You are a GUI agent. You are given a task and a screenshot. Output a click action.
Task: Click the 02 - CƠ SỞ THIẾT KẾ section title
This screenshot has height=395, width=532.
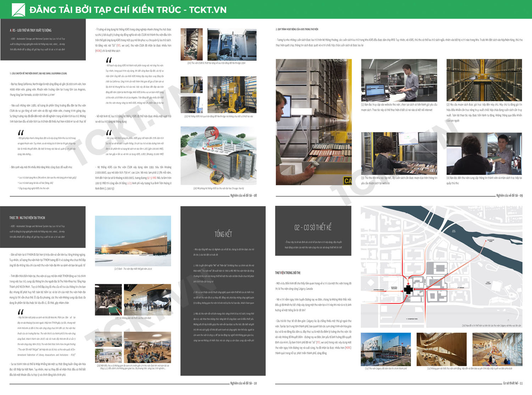(313, 227)
